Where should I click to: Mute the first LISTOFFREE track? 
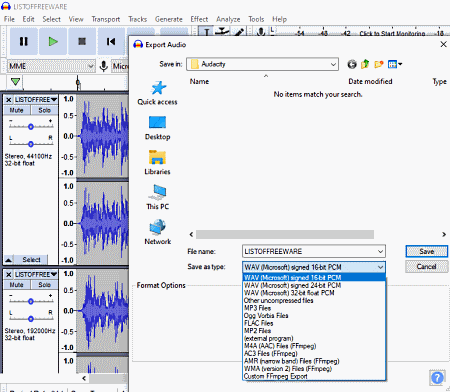point(16,110)
